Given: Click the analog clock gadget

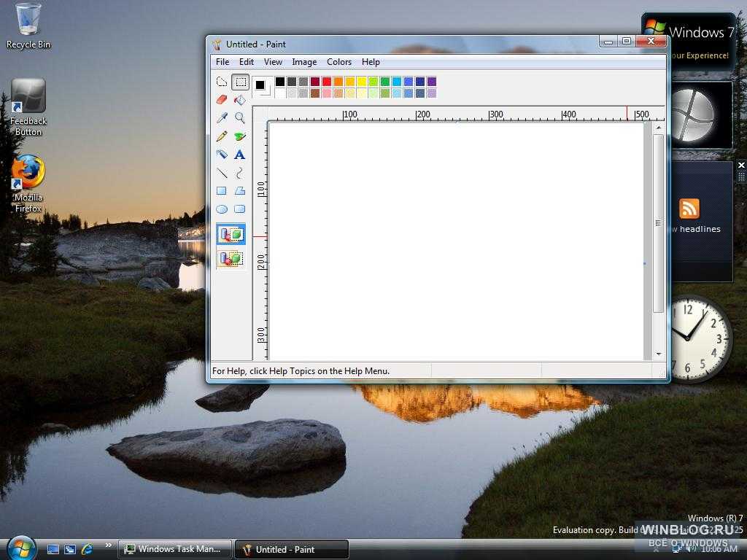Looking at the screenshot, I should coord(701,338).
